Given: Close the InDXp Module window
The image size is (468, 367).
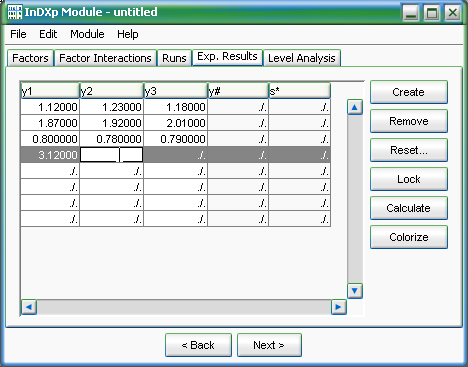Looking at the screenshot, I should click(453, 13).
